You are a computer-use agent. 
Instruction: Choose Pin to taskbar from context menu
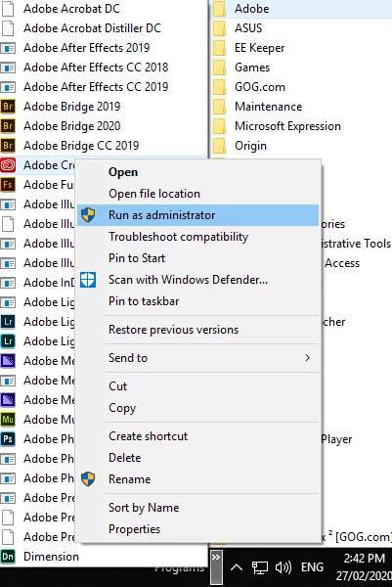point(144,301)
